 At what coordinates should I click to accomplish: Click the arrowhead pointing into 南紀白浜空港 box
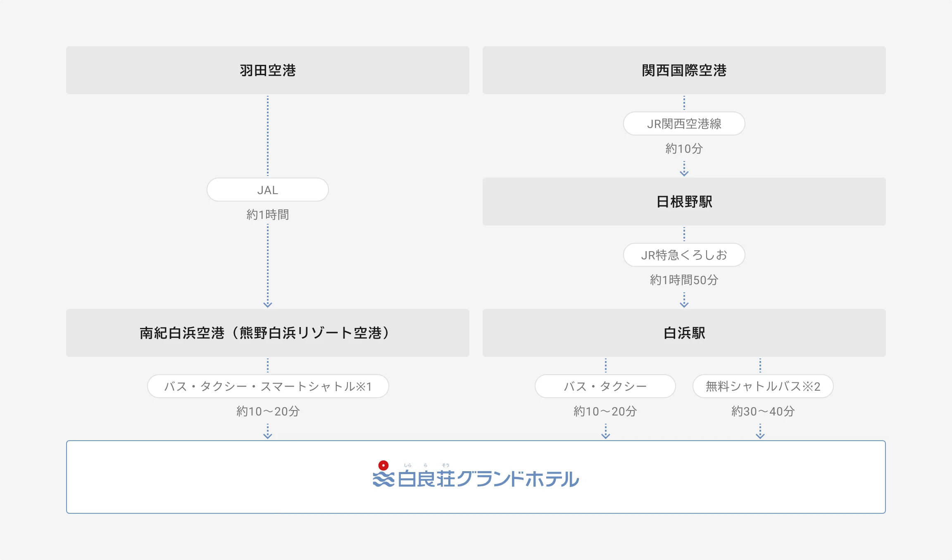pos(268,305)
